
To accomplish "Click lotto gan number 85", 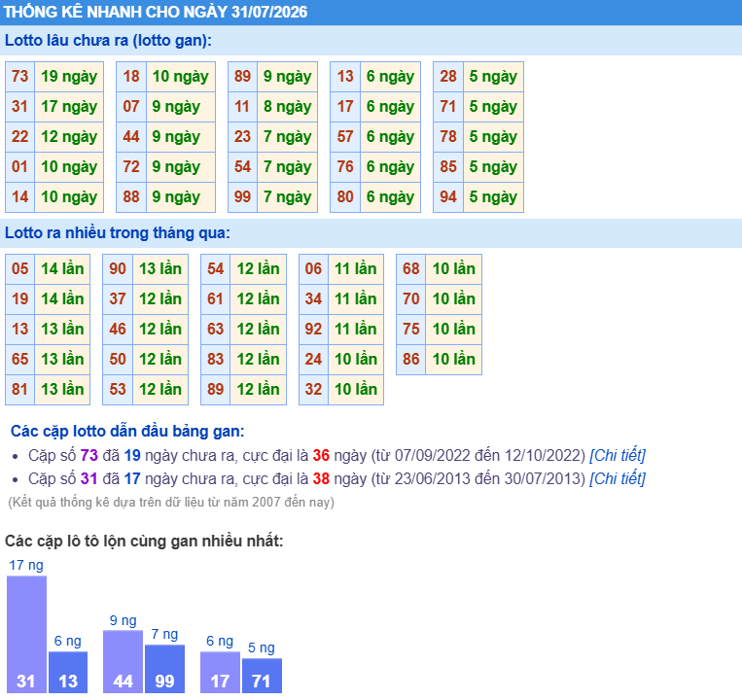I will pos(448,167).
